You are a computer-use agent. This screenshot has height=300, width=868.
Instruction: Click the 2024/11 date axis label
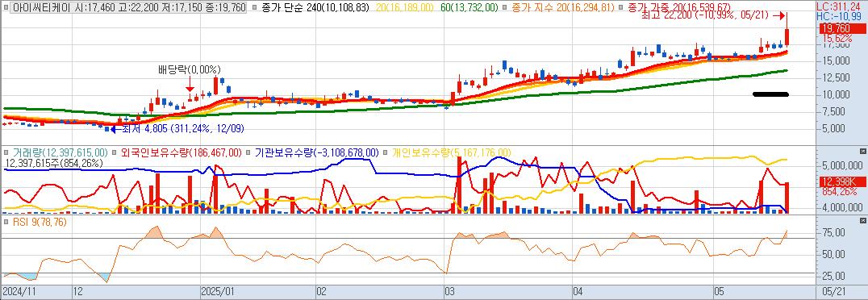point(19,290)
